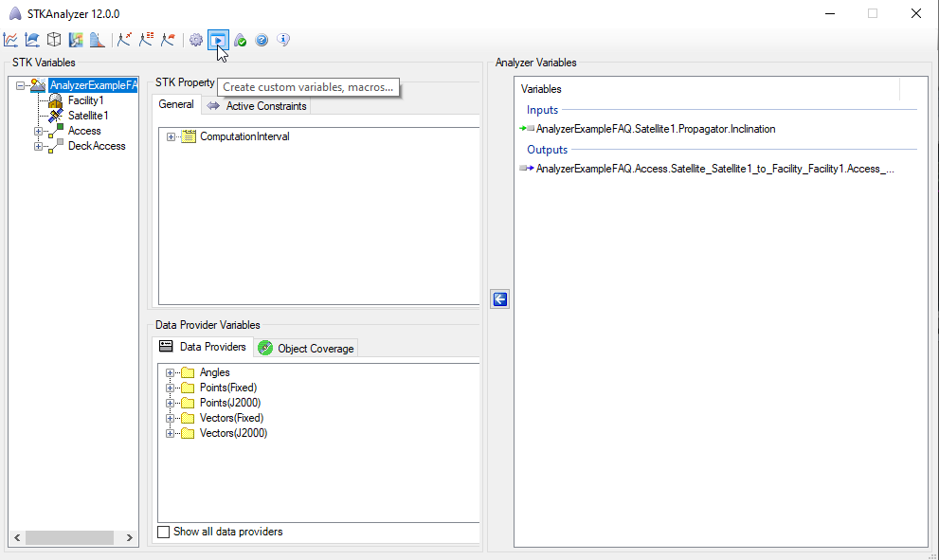Select the Vectors(Fixed) folder label
This screenshot has width=939, height=560.
tap(232, 418)
